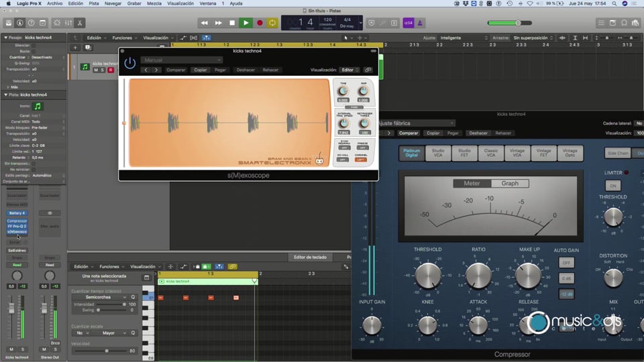Toggle the Inspector info icon
644x362 pixels.
[19, 23]
